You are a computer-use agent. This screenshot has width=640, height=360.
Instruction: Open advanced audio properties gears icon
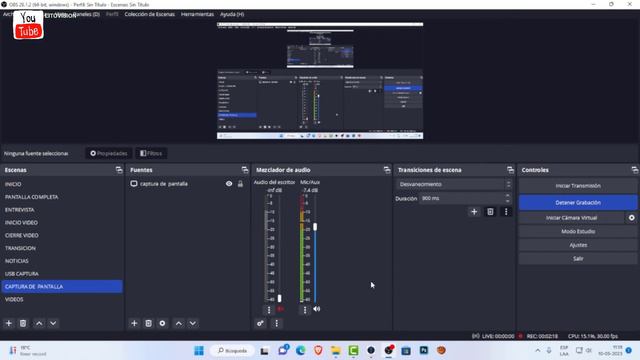(x=260, y=323)
